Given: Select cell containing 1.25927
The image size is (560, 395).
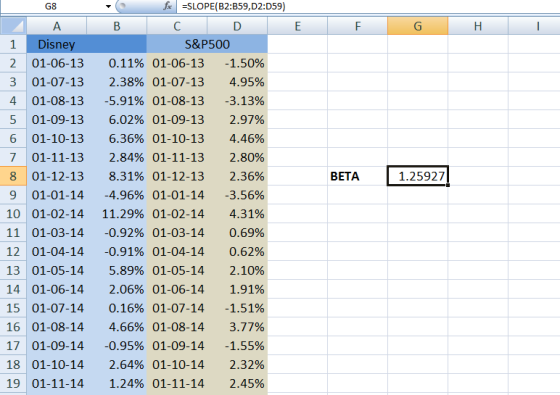Looking at the screenshot, I should 418,176.
